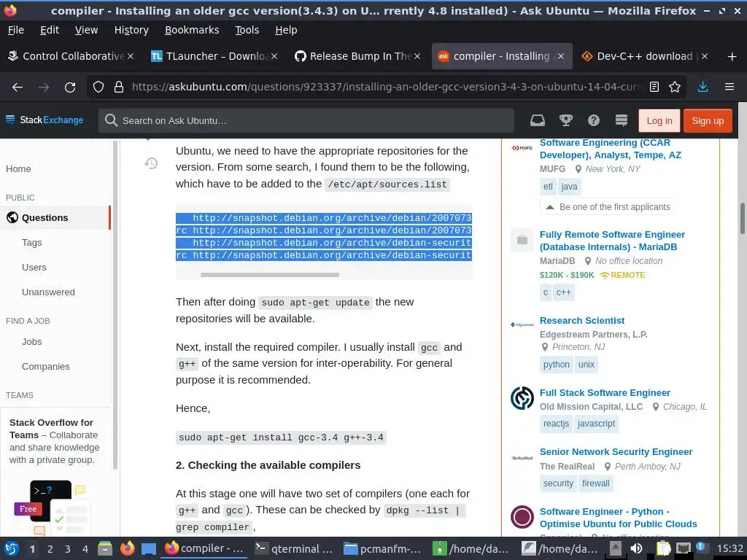The height and width of the screenshot is (560, 747).
Task: Select Questions in the left sidebar
Action: (x=55, y=217)
